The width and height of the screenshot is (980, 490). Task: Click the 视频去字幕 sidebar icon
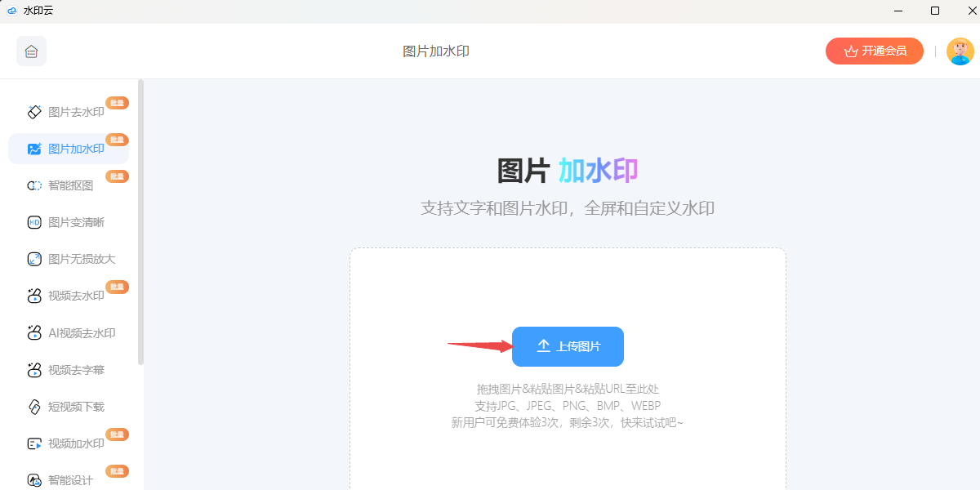tap(34, 370)
